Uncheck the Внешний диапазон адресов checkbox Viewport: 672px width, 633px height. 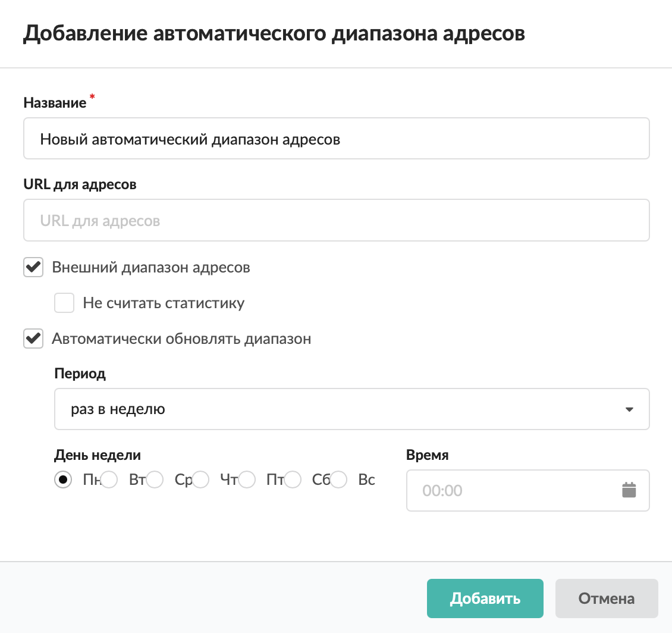(33, 267)
